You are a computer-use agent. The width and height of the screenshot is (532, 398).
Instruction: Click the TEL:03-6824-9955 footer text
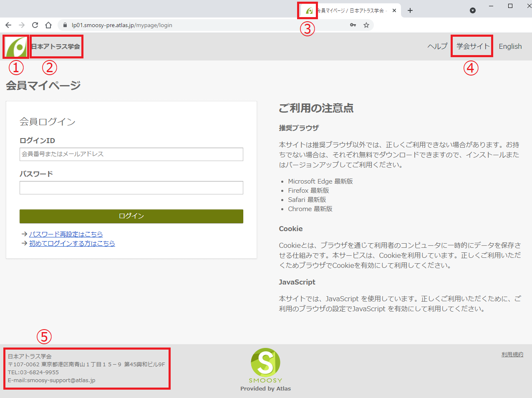click(33, 372)
